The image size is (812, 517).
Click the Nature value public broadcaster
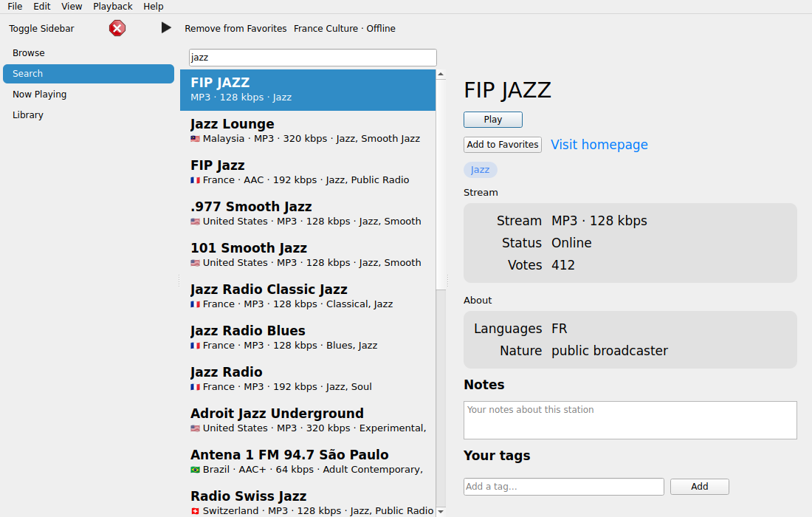[610, 351]
